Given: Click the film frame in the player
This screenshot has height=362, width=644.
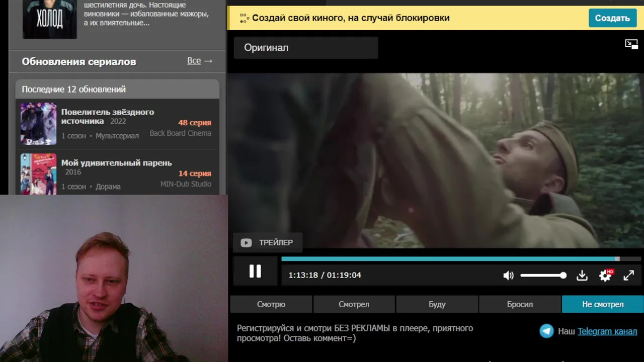Looking at the screenshot, I should click(436, 160).
